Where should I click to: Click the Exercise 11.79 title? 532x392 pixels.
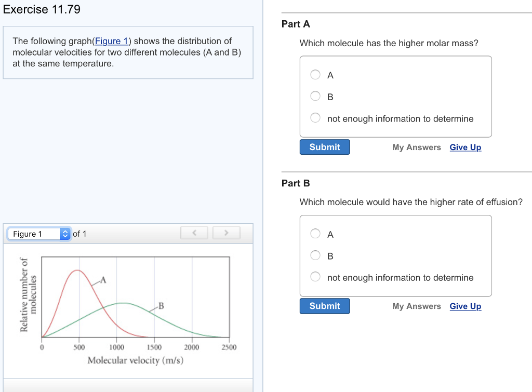pos(42,9)
